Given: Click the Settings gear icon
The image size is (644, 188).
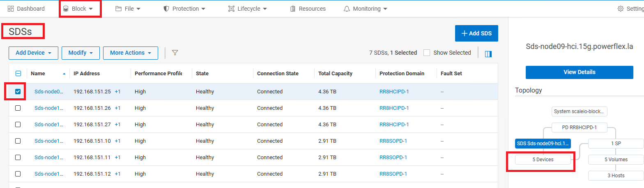Looking at the screenshot, I should [620, 9].
